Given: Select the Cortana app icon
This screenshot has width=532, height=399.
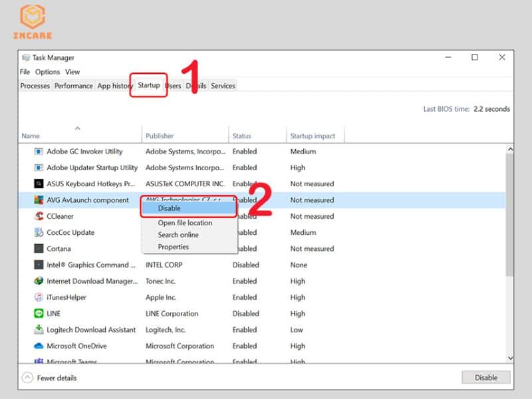Looking at the screenshot, I should tap(39, 248).
